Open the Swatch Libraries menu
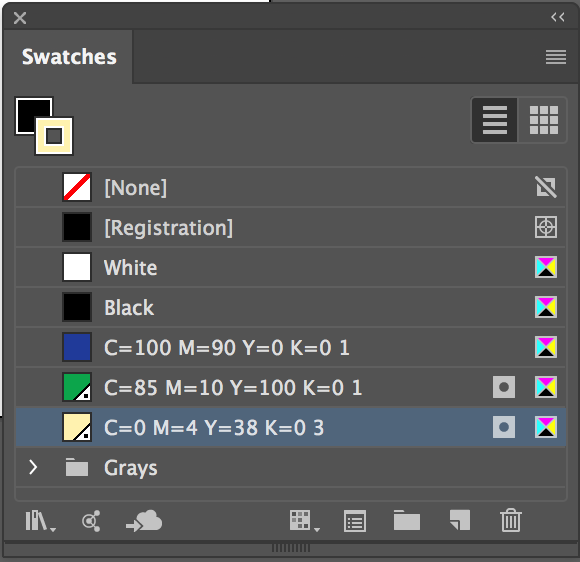 click(40, 521)
